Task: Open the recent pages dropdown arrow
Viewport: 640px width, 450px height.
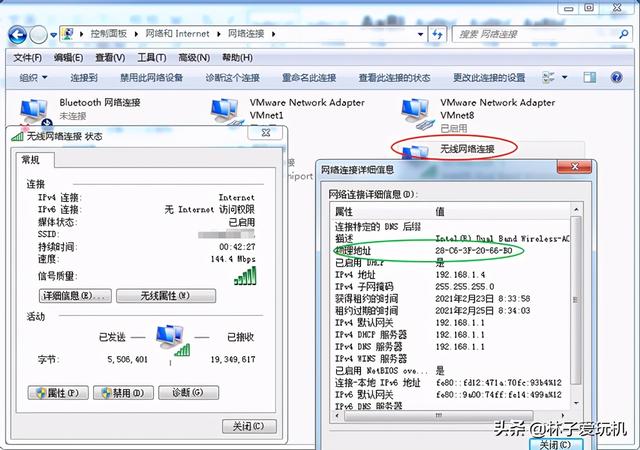Action: click(x=53, y=36)
